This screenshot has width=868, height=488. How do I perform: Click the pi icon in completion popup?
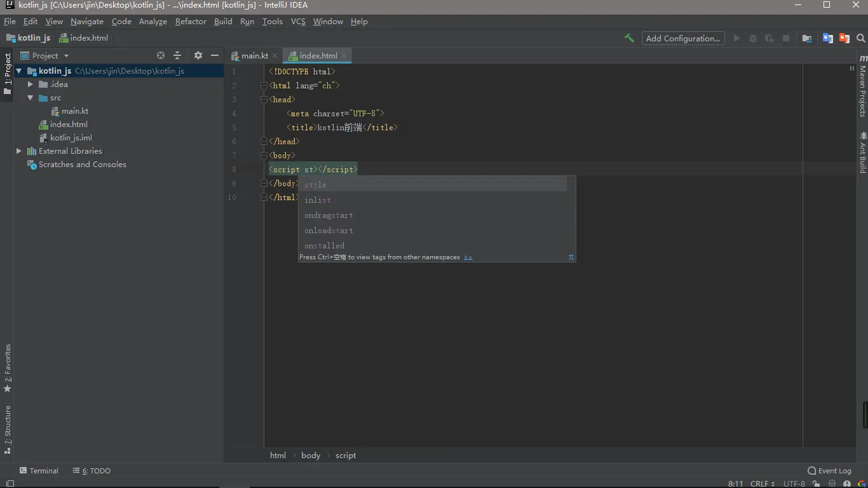click(x=571, y=257)
